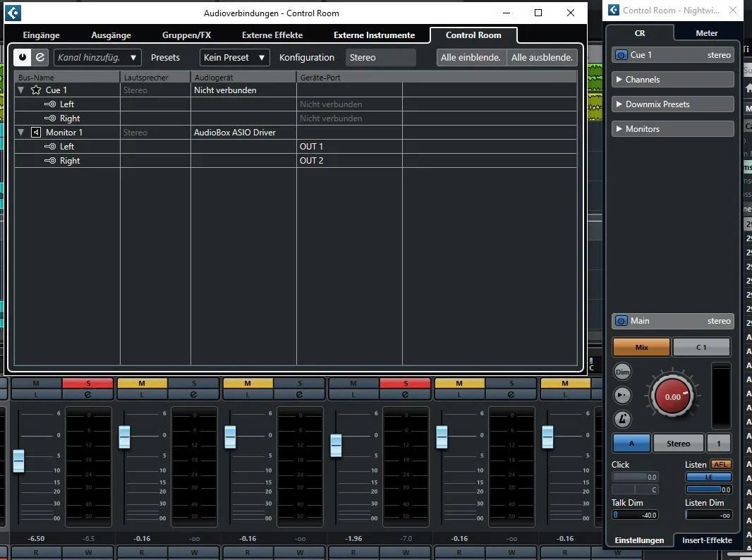This screenshot has width=752, height=560.
Task: Open 'e' channel settings of -6.50 channel
Action: click(87, 394)
